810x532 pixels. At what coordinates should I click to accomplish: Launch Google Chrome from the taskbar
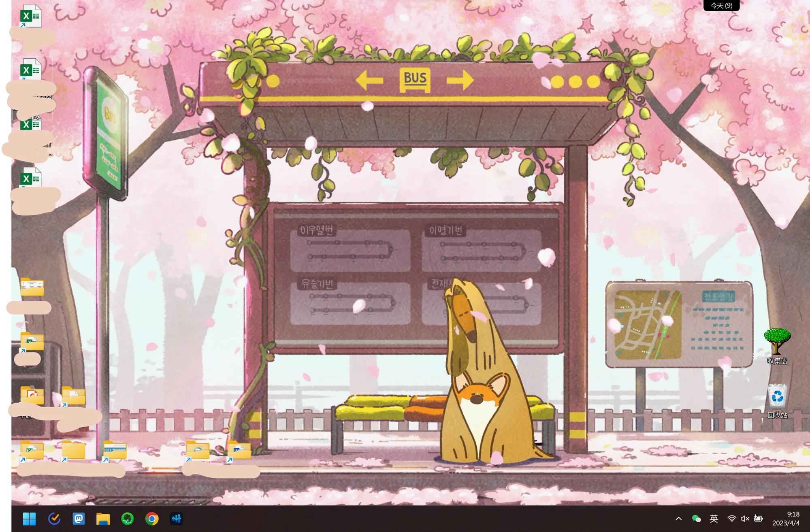point(152,519)
